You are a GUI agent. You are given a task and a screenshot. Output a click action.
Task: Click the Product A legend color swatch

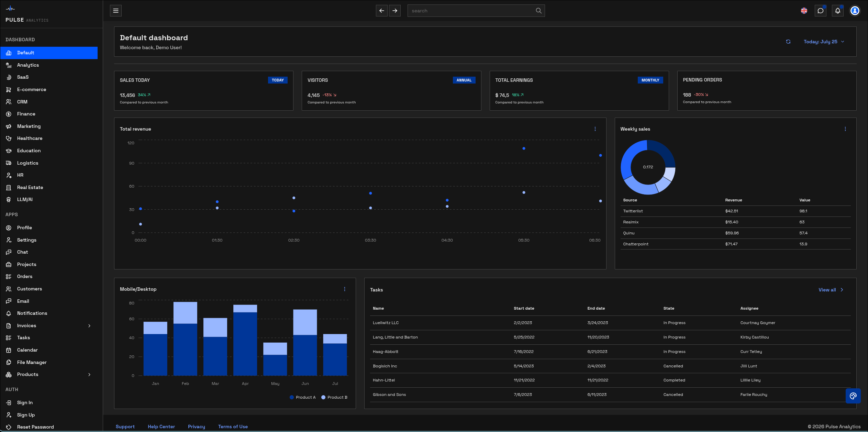coord(292,397)
